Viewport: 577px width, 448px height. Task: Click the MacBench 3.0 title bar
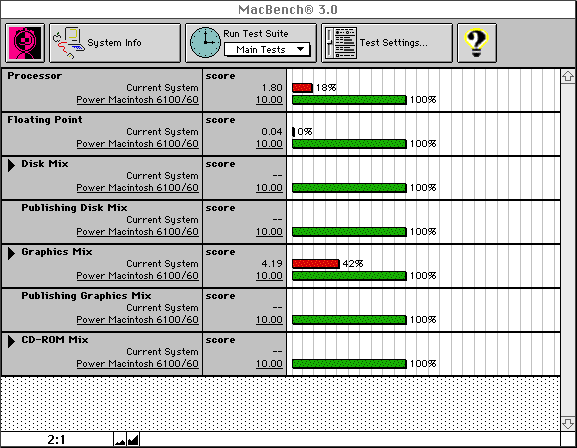click(x=288, y=9)
